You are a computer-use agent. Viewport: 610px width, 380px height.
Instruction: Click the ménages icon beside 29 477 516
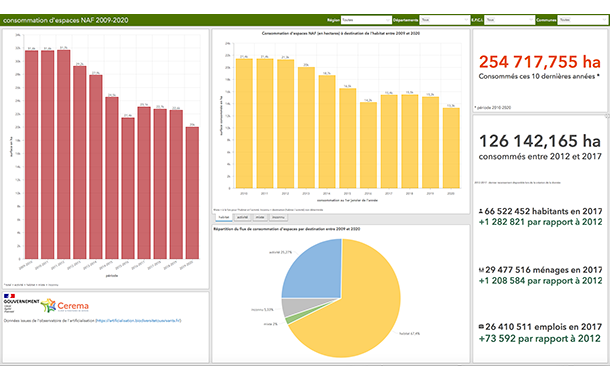tap(481, 270)
